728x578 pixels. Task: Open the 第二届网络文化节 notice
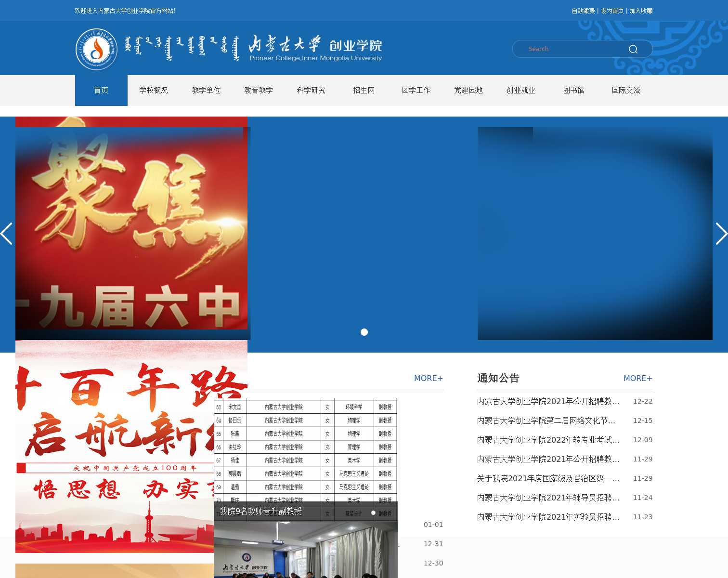point(546,420)
